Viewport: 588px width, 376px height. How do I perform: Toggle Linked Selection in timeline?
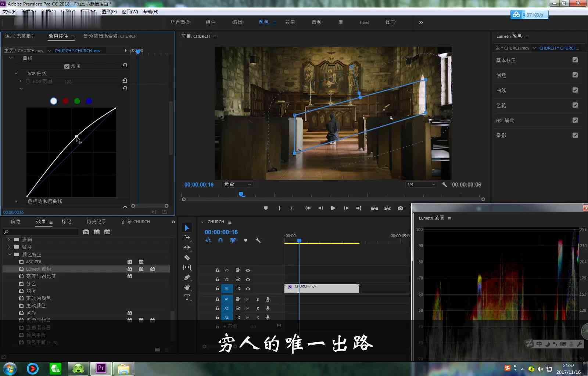(x=233, y=240)
